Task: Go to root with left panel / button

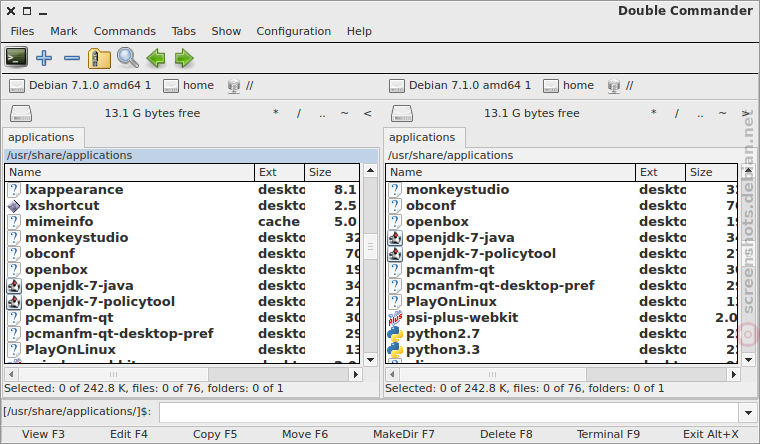Action: click(299, 113)
